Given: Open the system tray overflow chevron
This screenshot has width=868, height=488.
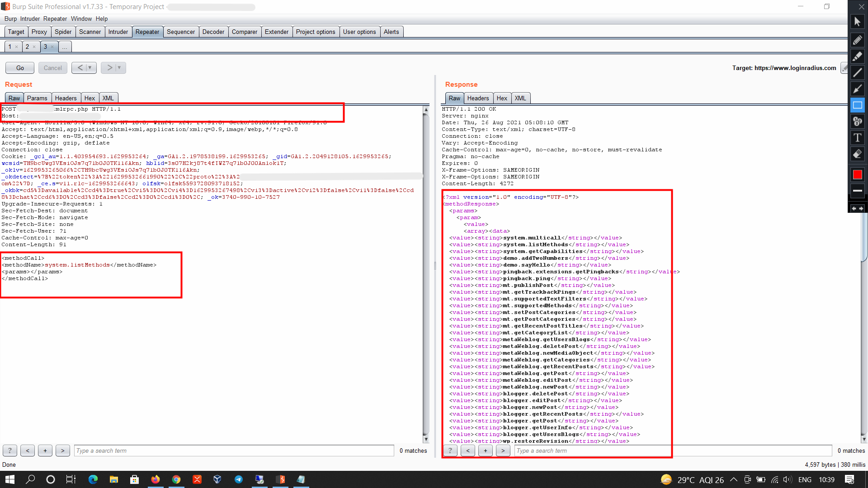Looking at the screenshot, I should tap(734, 479).
